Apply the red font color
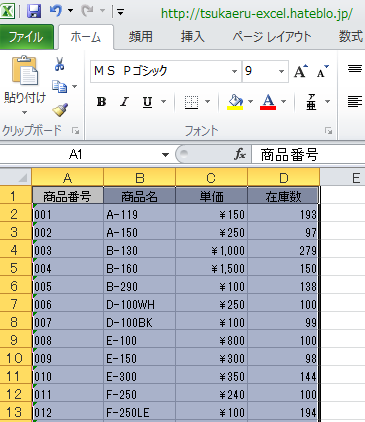Viewport: 365px width, 422px height. click(268, 102)
